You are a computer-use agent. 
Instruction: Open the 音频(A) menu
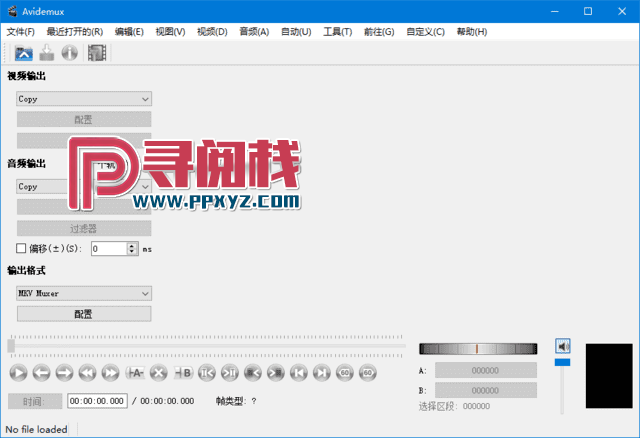pos(254,31)
